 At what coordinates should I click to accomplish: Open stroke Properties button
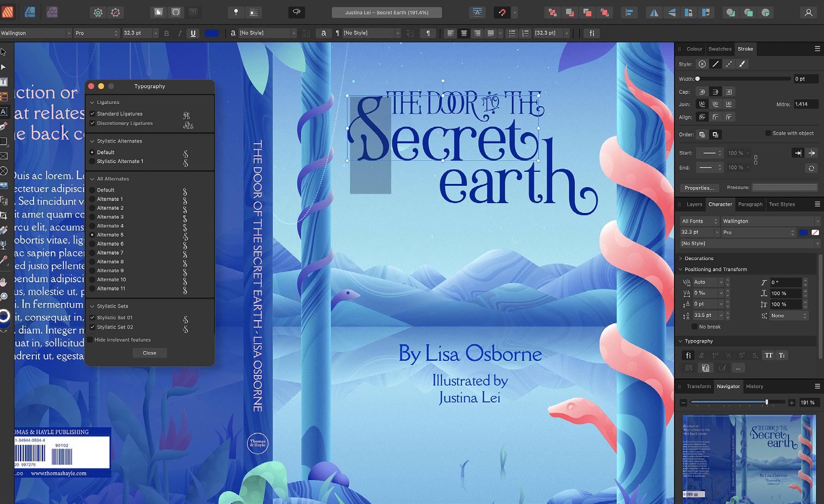699,188
